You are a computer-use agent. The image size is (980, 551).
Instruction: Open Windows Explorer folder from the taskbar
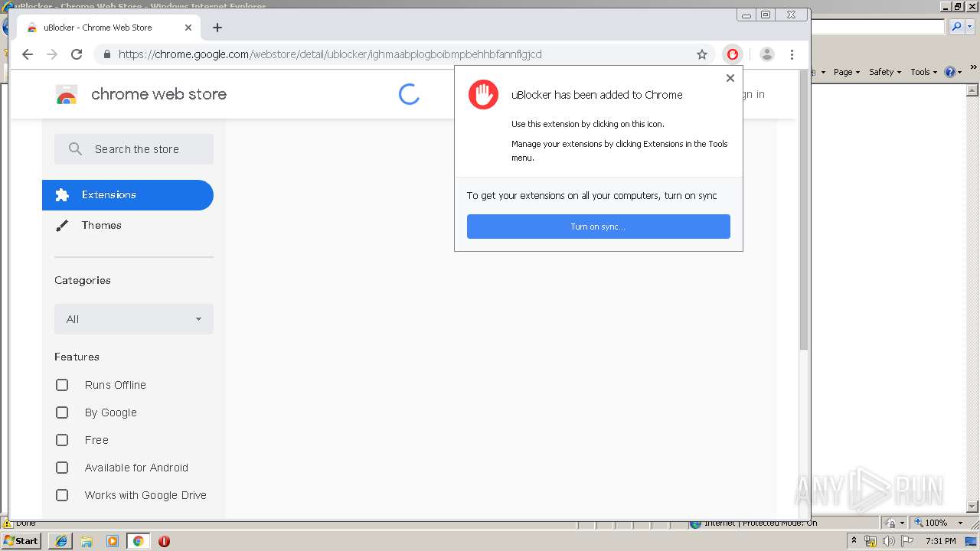click(87, 541)
